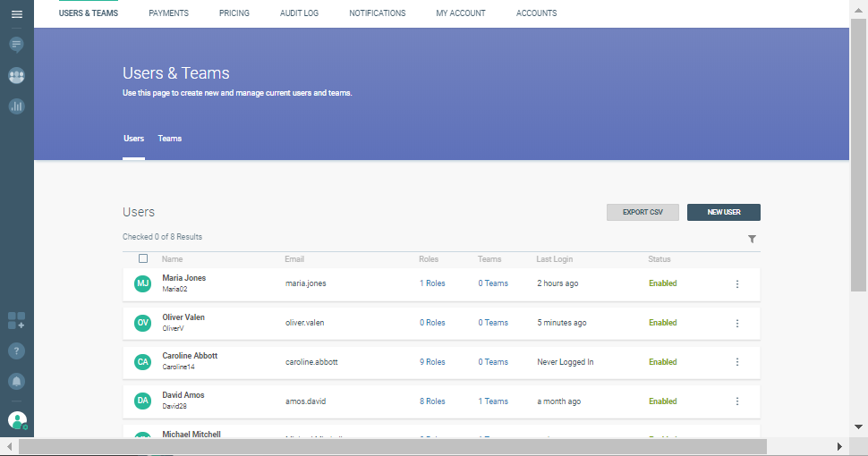Screen dimensions: 868x456
Task: Switch to the Teams tab
Action: click(x=170, y=139)
